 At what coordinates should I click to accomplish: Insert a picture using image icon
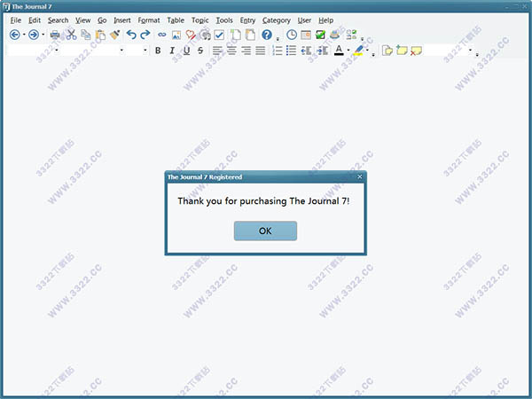pyautogui.click(x=176, y=35)
